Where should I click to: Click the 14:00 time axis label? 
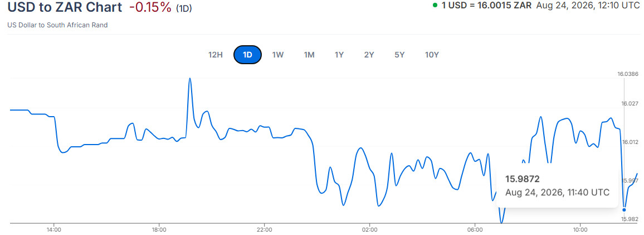click(x=54, y=229)
